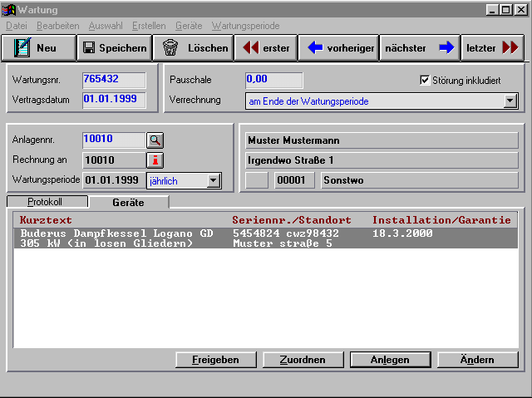
Task: Click into the Pauschale amount field
Action: click(x=273, y=81)
